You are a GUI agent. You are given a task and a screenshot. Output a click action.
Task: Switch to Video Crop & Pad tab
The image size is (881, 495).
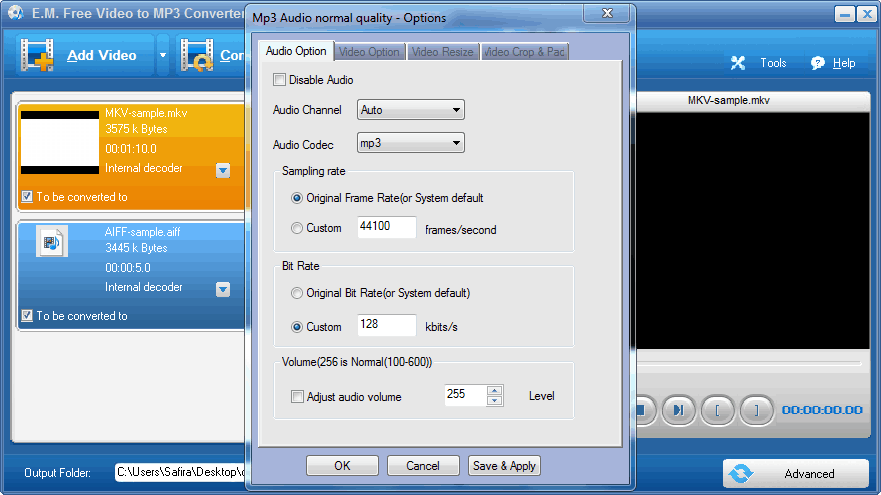click(x=525, y=52)
